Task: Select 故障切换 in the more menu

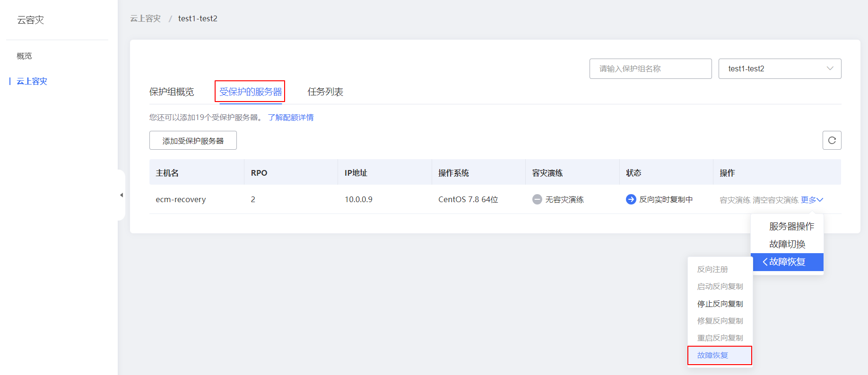Action: pyautogui.click(x=787, y=244)
